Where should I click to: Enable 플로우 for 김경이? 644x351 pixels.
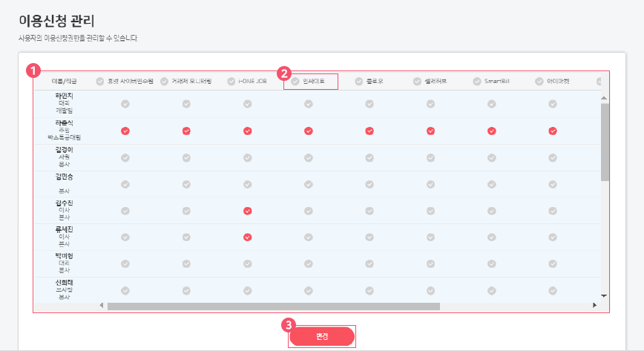click(x=369, y=157)
